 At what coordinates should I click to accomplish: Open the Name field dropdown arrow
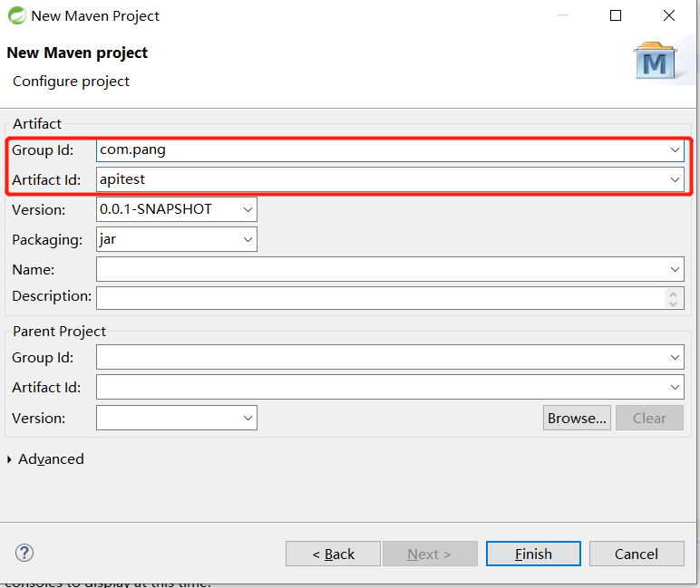pyautogui.click(x=675, y=269)
